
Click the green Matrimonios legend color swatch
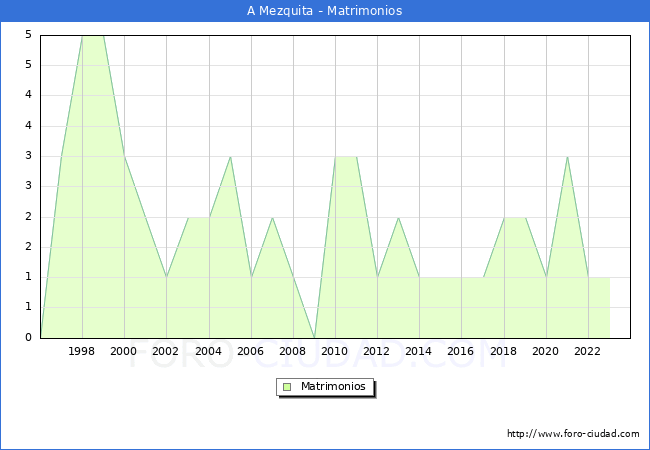tap(287, 386)
